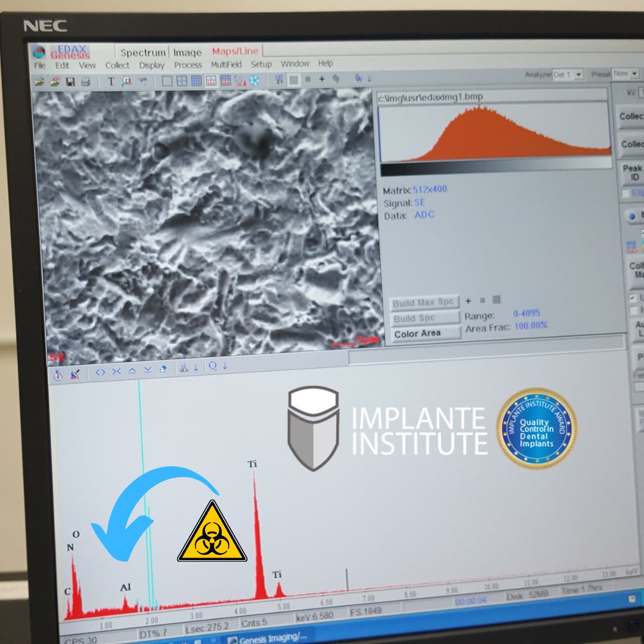Click the crosshair plus icon beside Build Max Spc
This screenshot has width=644, height=644.
click(x=468, y=301)
